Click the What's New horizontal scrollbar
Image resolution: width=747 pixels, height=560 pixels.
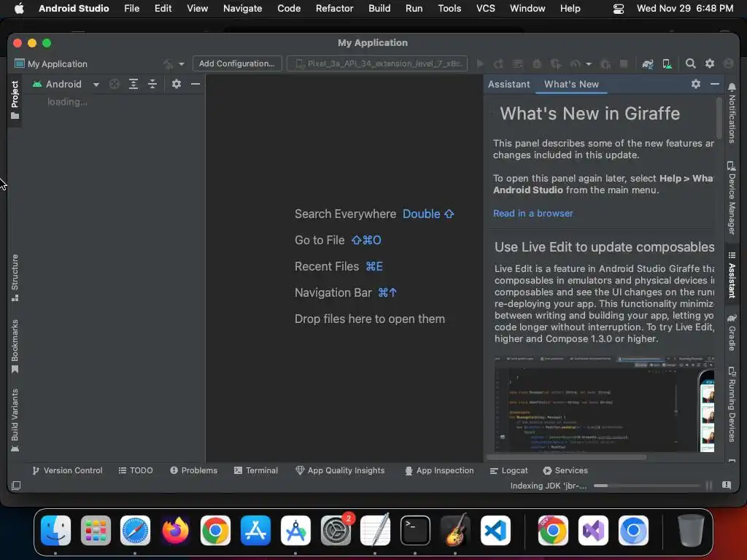click(x=566, y=457)
